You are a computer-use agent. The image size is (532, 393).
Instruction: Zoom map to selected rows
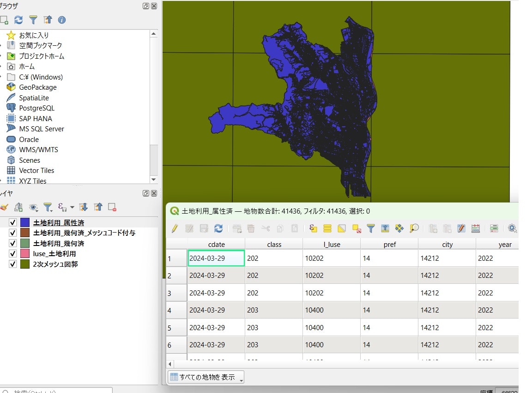(414, 228)
